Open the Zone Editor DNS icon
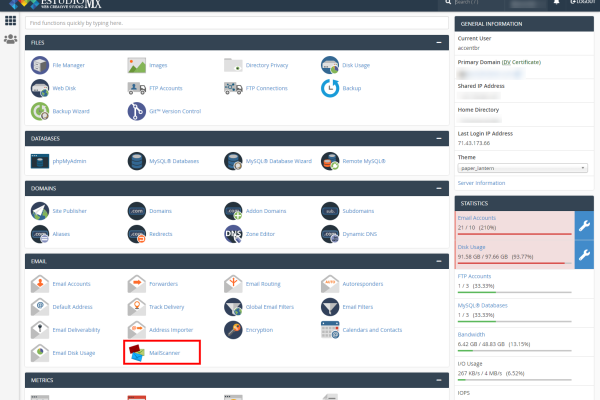600x400 pixels. pyautogui.click(x=234, y=235)
